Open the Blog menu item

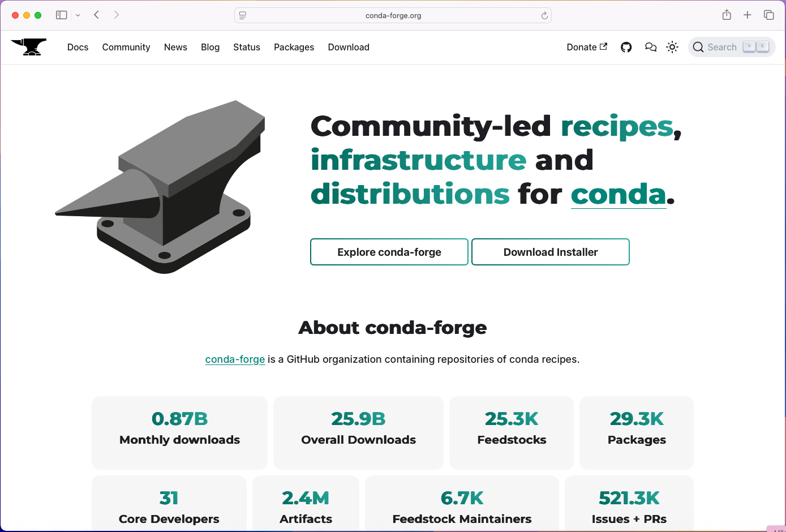pos(210,48)
